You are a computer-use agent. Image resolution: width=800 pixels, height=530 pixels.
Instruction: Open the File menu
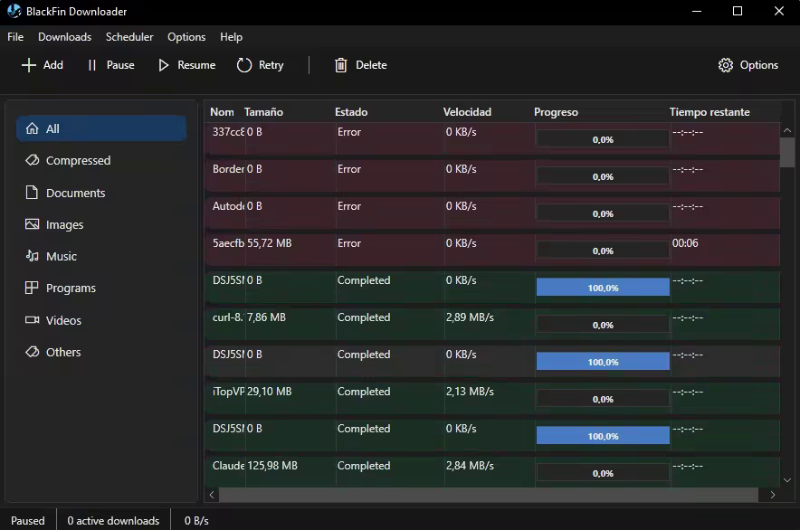[x=15, y=37]
